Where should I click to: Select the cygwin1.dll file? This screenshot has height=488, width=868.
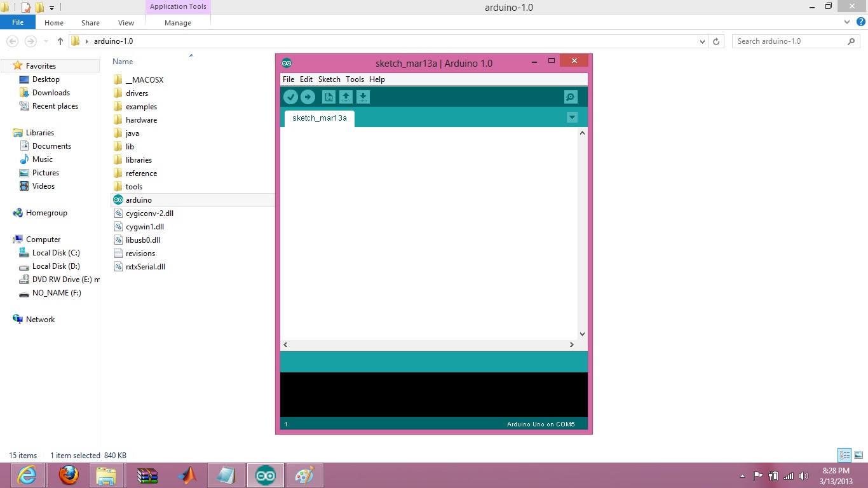(144, 227)
